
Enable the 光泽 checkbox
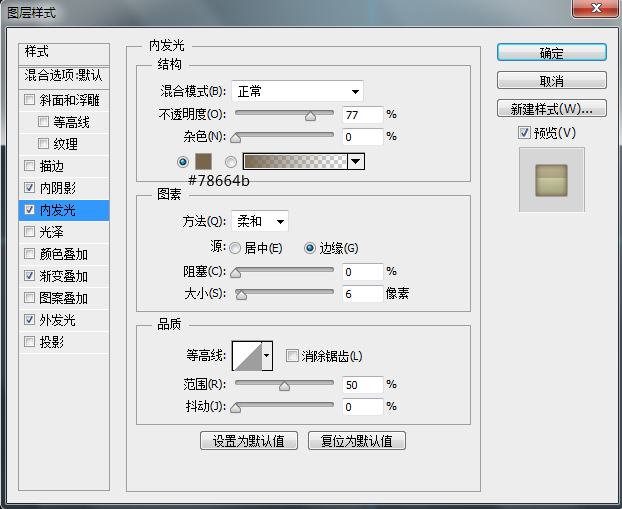29,231
